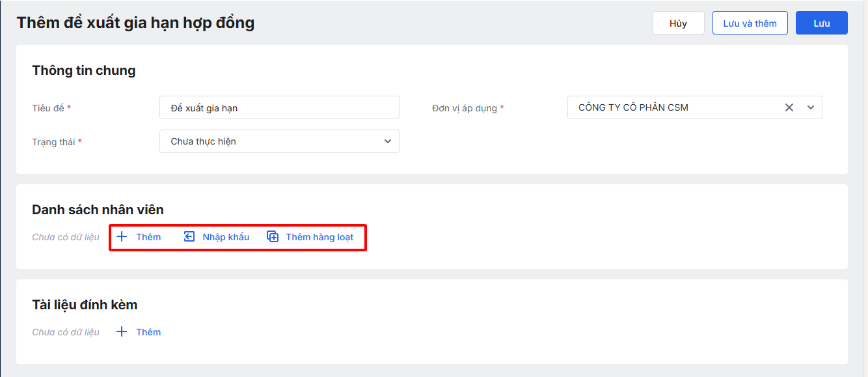The image size is (868, 377).
Task: Click the Thêm hàng loạt text link
Action: 319,237
